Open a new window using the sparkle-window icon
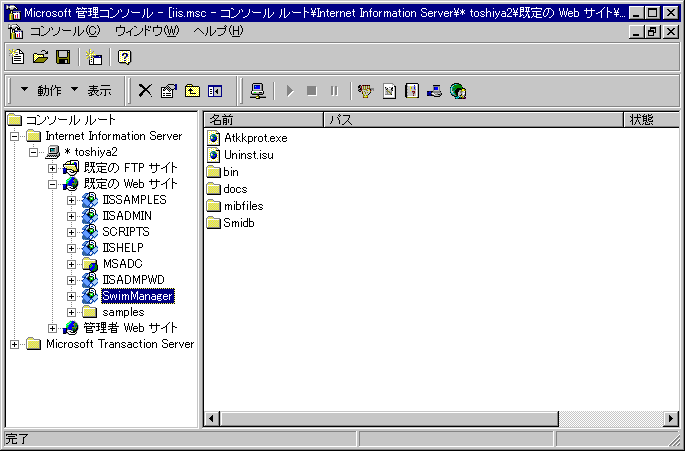This screenshot has height=451, width=685. point(93,57)
